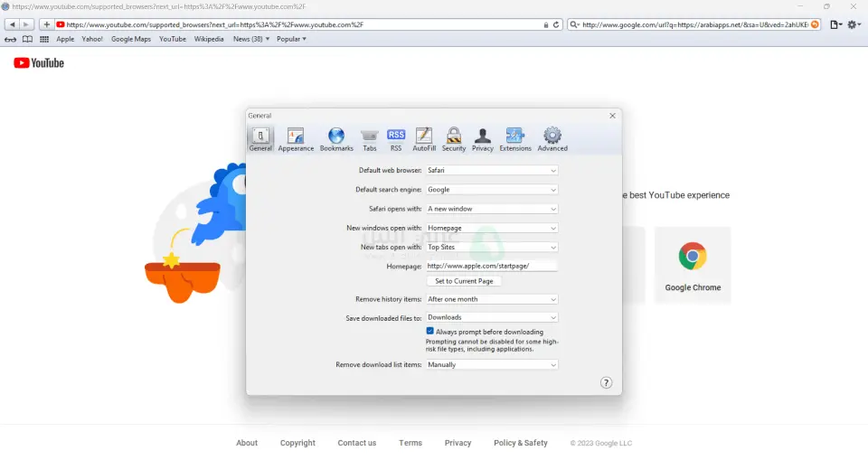The height and width of the screenshot is (460, 868).
Task: Switch to the Tabs preferences pane
Action: pyautogui.click(x=369, y=139)
